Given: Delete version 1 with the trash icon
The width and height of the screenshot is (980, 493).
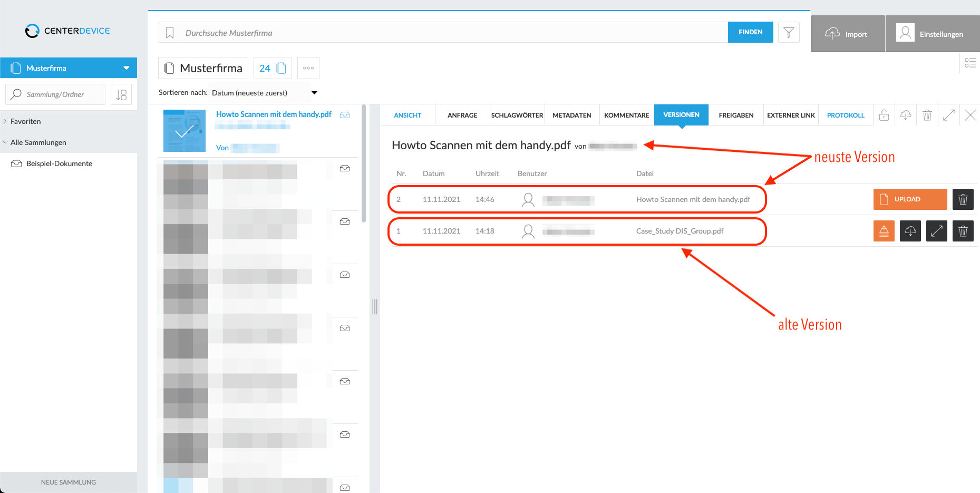Looking at the screenshot, I should coord(963,231).
